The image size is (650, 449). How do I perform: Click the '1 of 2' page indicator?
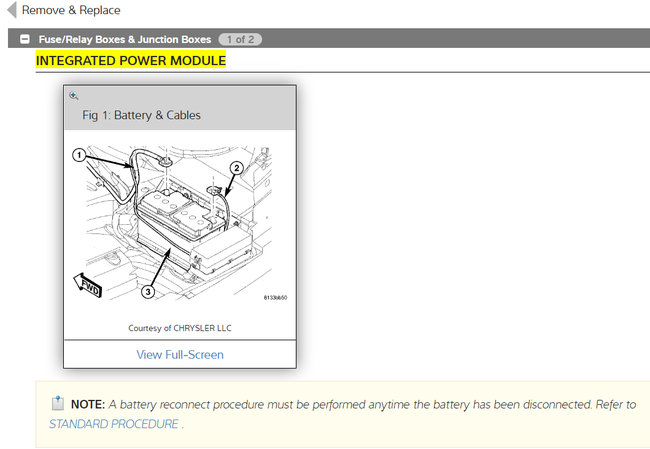pyautogui.click(x=240, y=39)
